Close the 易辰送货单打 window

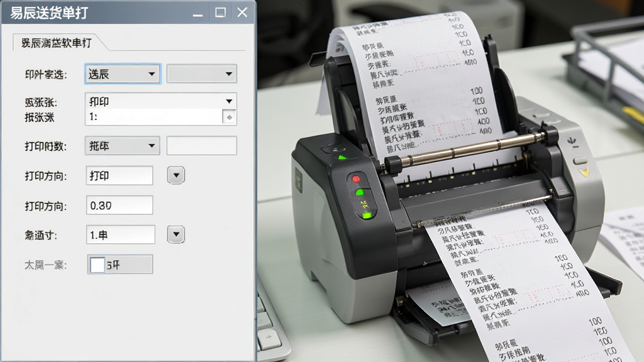pyautogui.click(x=242, y=13)
